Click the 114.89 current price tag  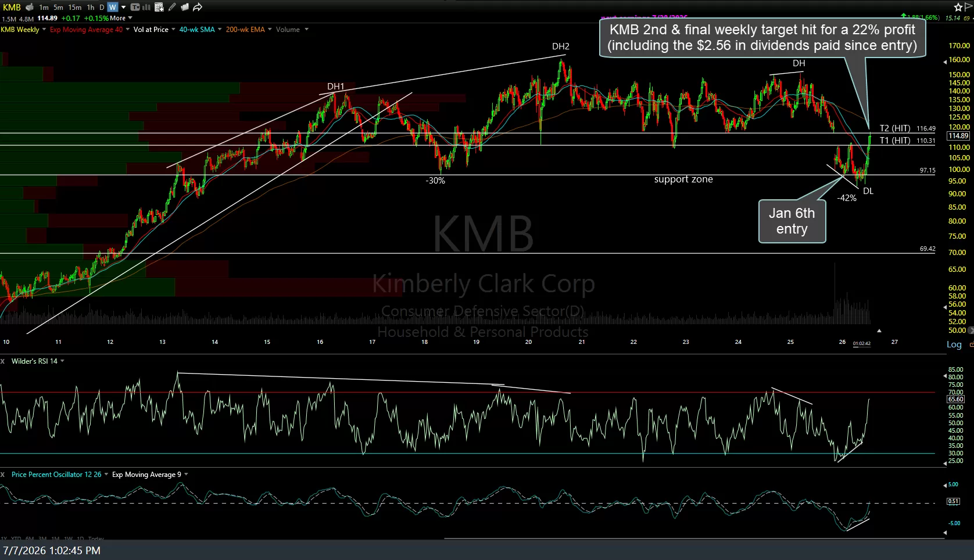958,136
